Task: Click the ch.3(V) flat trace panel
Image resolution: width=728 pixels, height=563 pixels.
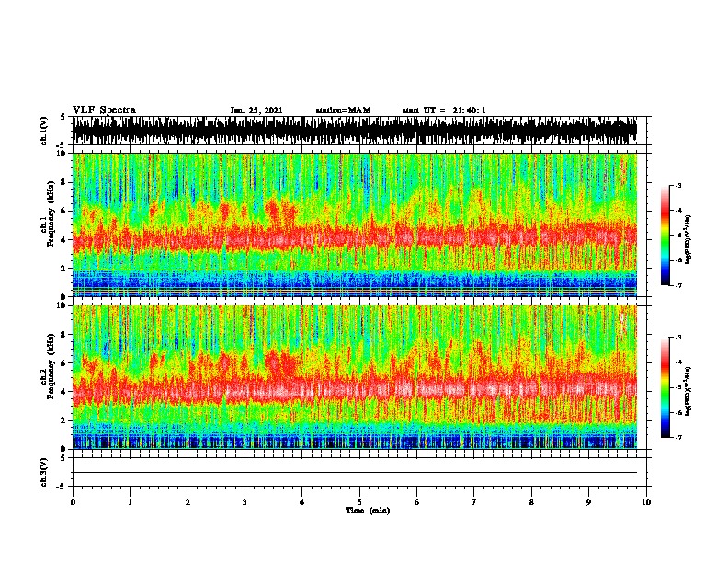Action: (359, 472)
